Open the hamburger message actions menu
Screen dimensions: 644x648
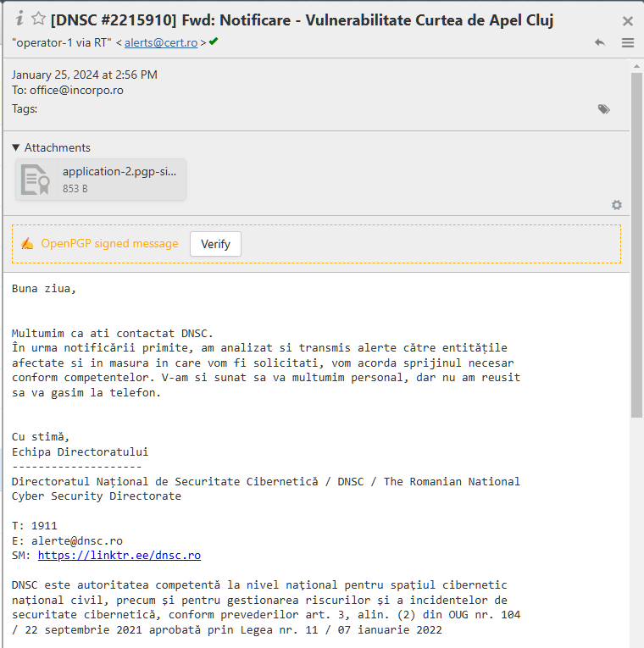[628, 42]
